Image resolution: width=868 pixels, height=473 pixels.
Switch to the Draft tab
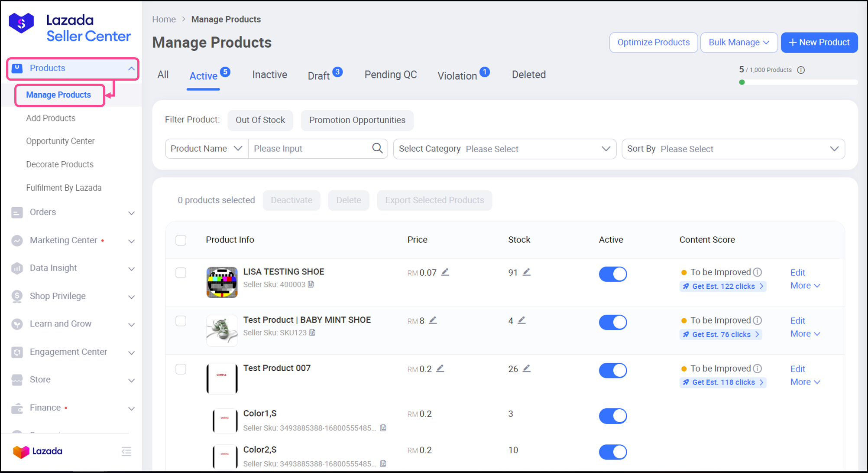pos(319,76)
